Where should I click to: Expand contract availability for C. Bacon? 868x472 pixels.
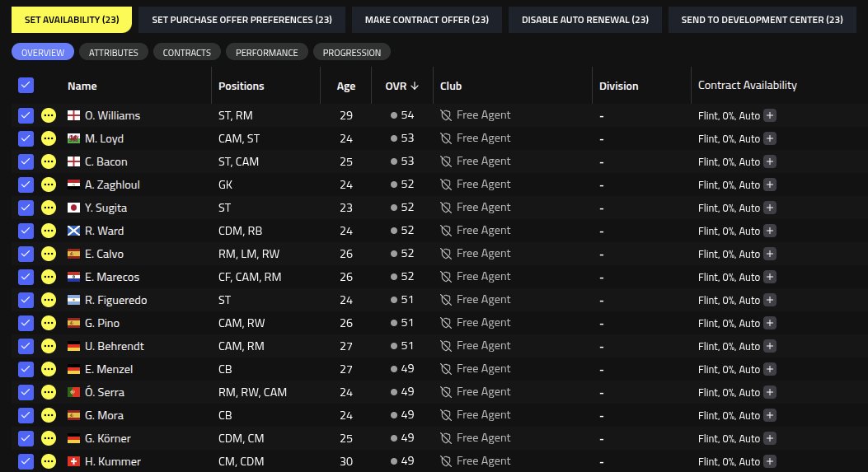769,161
